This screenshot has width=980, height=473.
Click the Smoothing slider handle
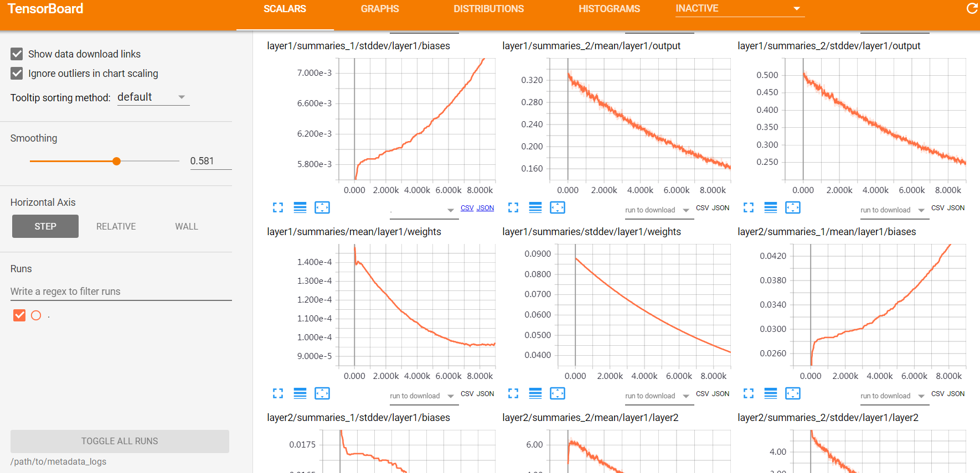116,161
